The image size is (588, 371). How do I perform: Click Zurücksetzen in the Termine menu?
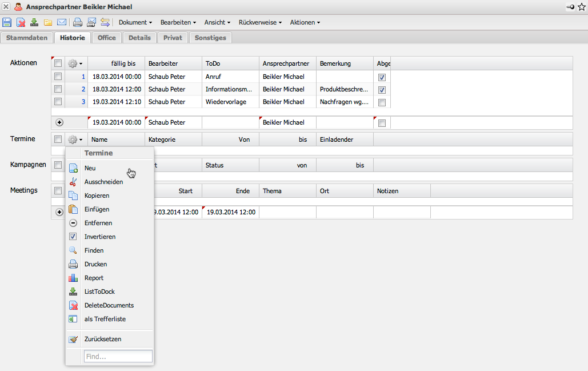point(103,339)
